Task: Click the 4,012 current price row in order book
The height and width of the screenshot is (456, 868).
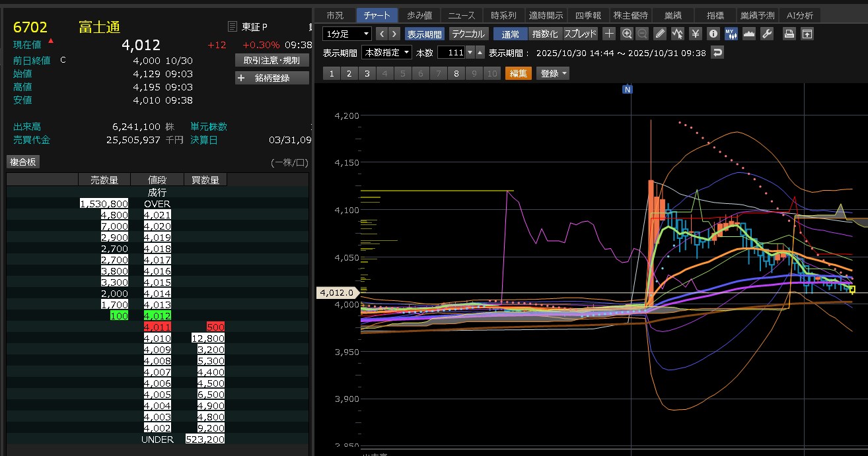Action: click(157, 316)
